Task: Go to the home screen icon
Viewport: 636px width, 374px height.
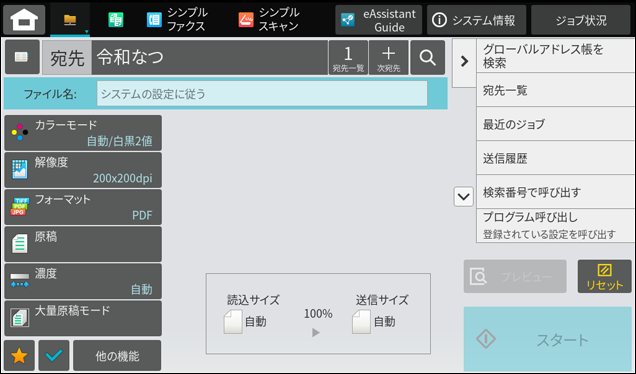Action: coord(24,19)
